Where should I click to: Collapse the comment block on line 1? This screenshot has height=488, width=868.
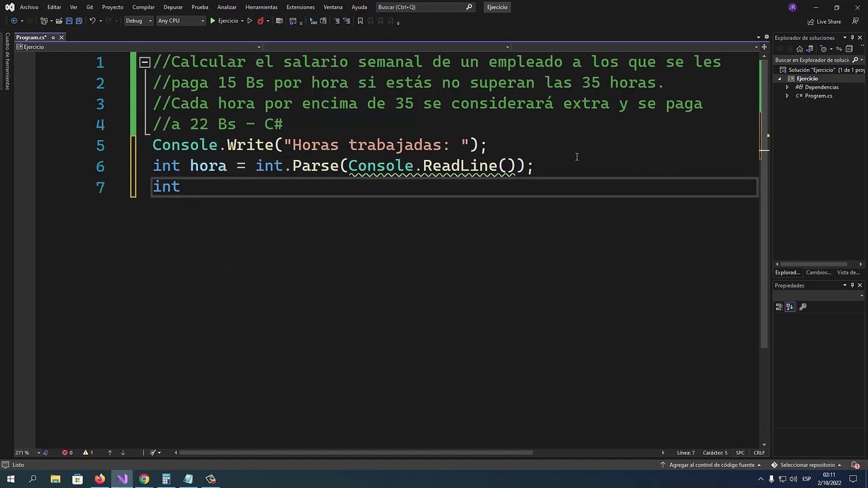(x=144, y=62)
